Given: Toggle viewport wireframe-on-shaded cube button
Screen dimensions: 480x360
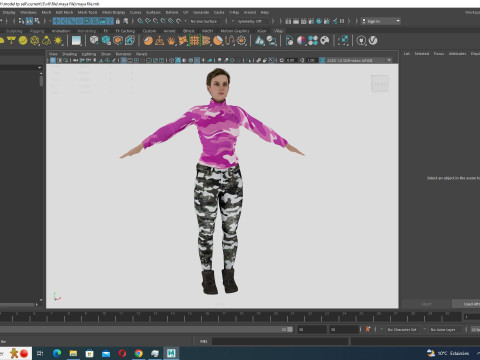Looking at the screenshot, I should pyautogui.click(x=191, y=60).
